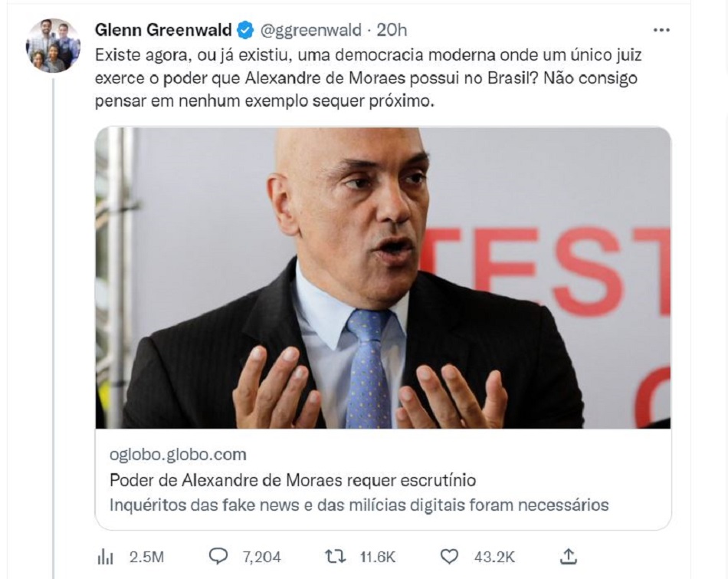This screenshot has width=728, height=579.
Task: Open headline 'Poder de Alexandre de Moraes requer escrutínio'
Action: click(x=293, y=480)
